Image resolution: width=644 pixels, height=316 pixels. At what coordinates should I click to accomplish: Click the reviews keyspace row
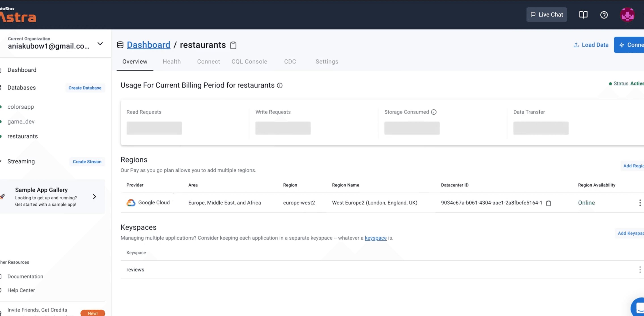point(382,270)
